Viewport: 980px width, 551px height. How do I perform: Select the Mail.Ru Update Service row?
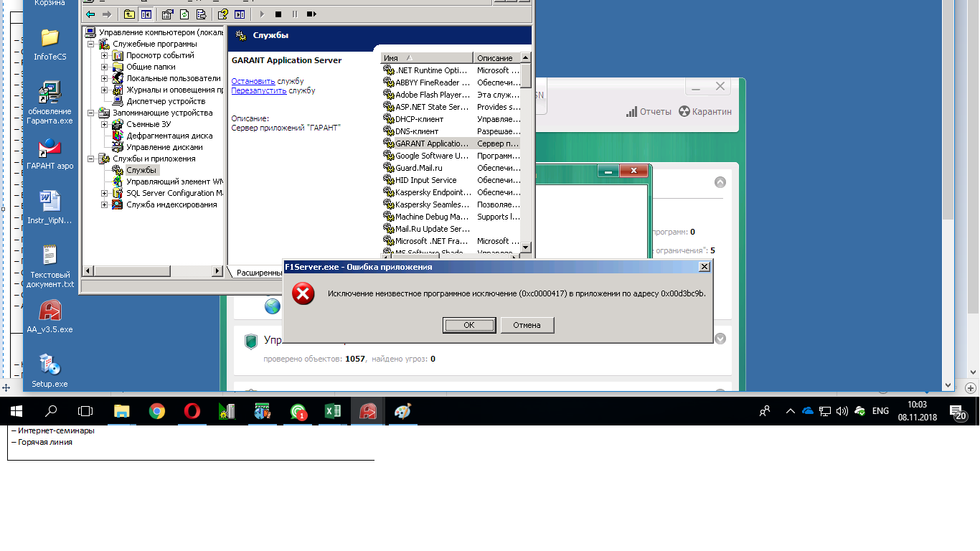(451, 229)
